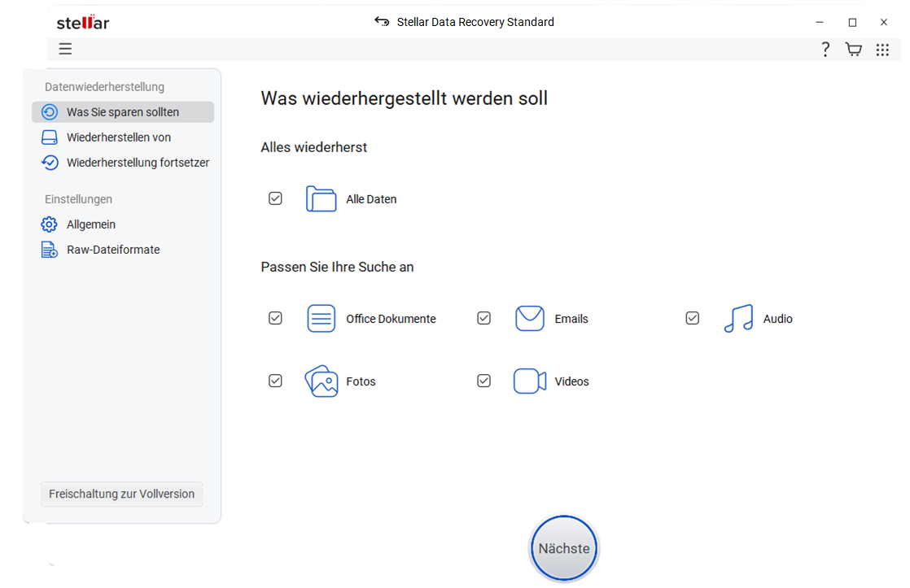The width and height of the screenshot is (910, 588).
Task: Click Freischaltung zur Vollversion button
Action: point(122,494)
